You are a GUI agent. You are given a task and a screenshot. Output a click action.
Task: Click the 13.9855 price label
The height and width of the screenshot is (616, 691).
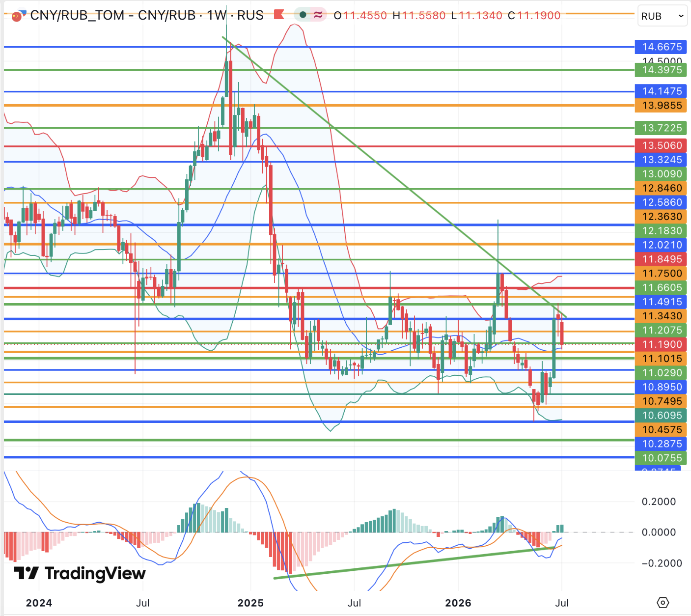(x=661, y=106)
